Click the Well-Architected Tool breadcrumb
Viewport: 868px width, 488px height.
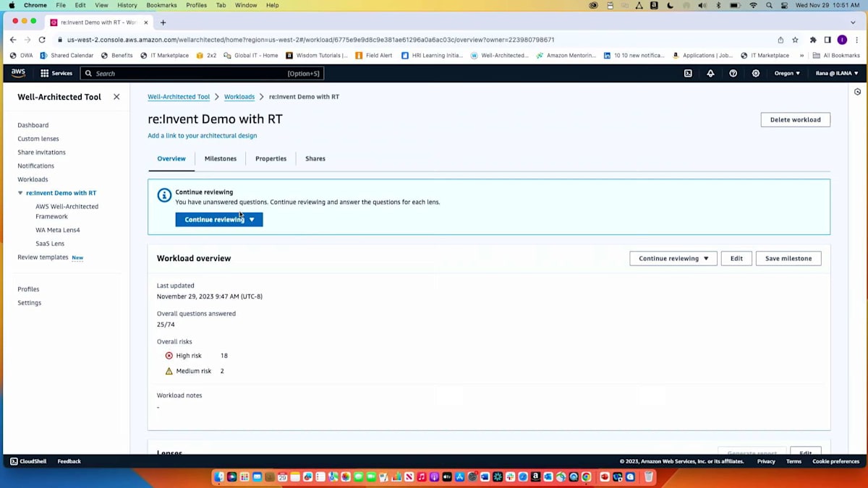pyautogui.click(x=179, y=97)
